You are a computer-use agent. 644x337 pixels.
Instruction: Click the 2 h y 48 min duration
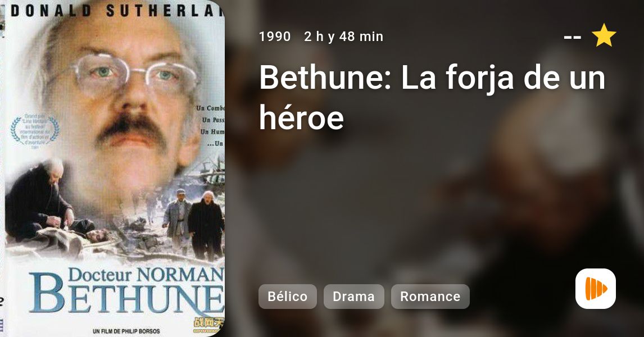click(x=344, y=37)
